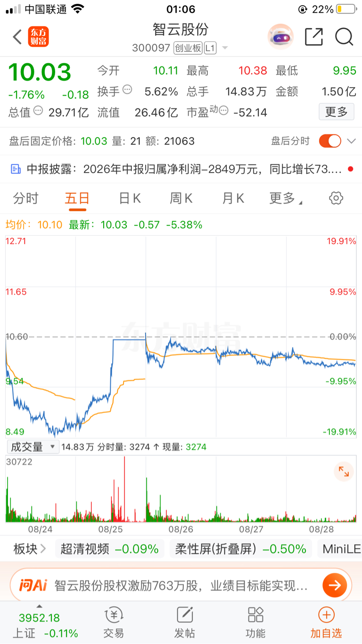
Task: Tap the orange 问AI arrow button
Action: point(335,586)
